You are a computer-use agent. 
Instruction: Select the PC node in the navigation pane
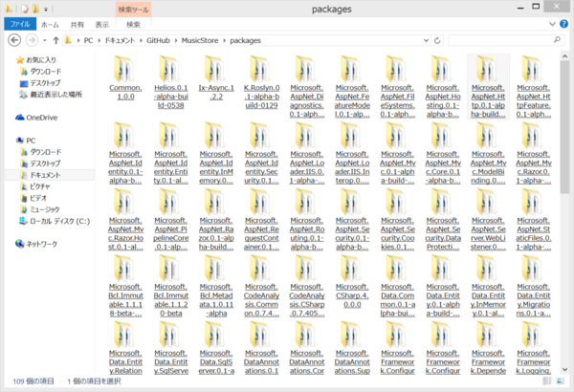(x=26, y=141)
